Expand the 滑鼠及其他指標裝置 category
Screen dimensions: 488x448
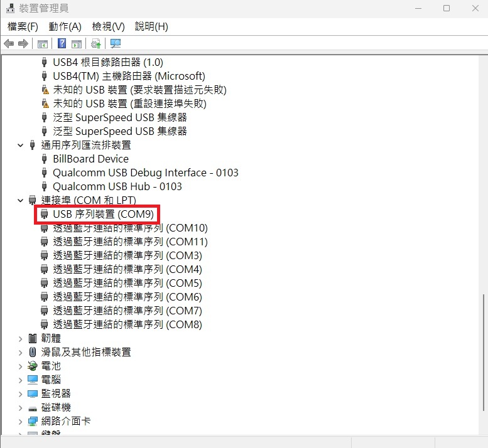[x=21, y=352]
